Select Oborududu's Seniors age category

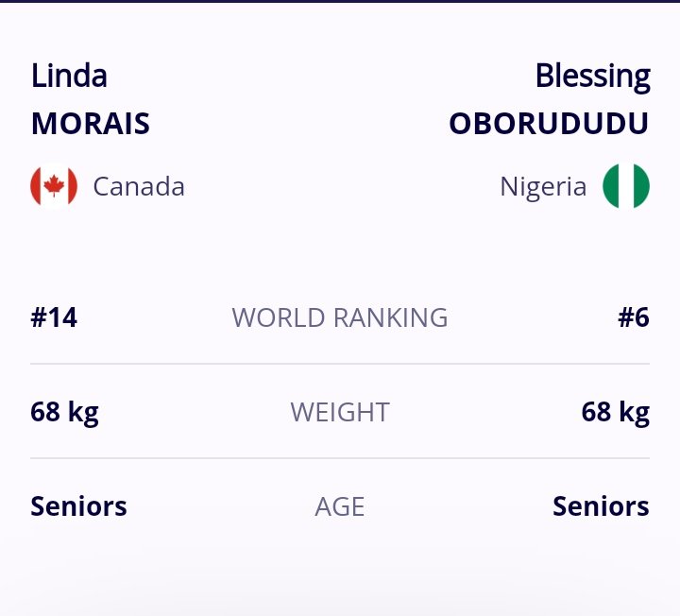(x=601, y=506)
